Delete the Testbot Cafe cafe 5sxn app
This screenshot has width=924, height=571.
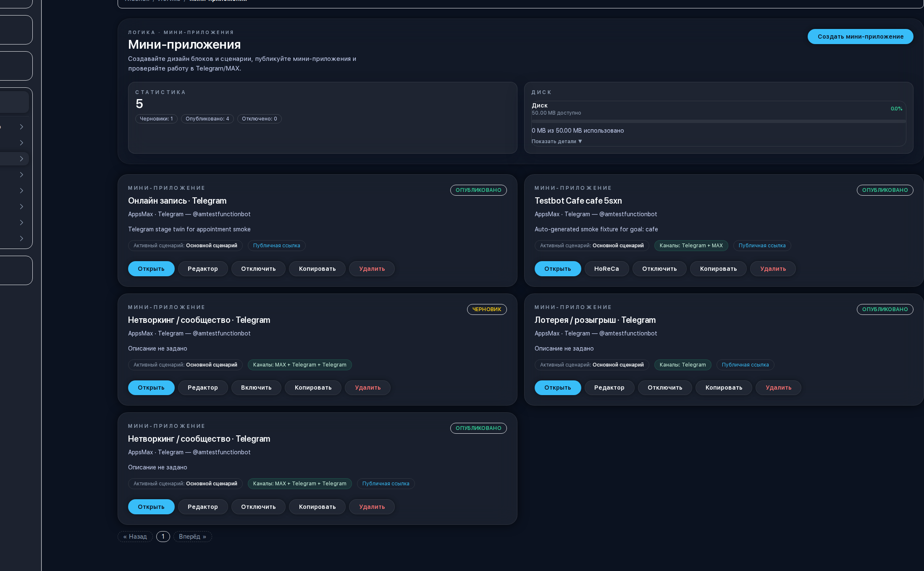pos(773,269)
